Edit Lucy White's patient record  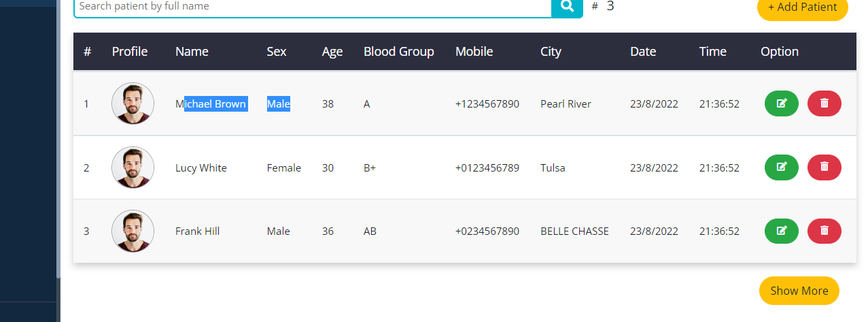[781, 167]
